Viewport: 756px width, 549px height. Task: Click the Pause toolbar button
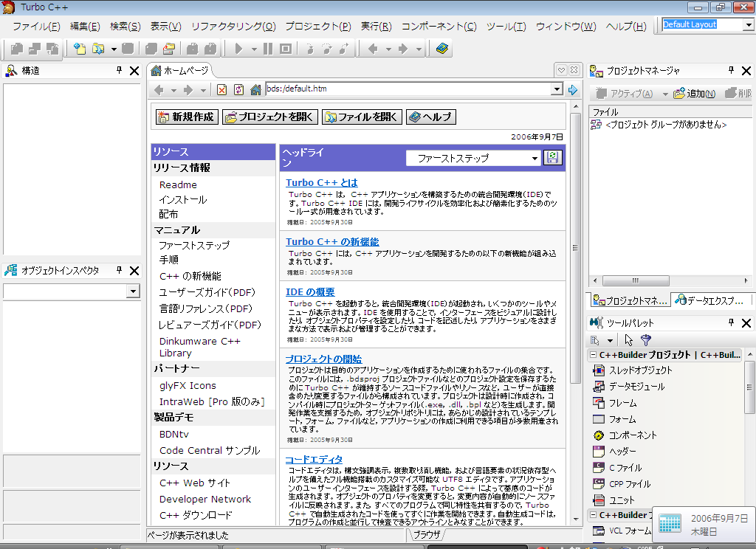[268, 49]
